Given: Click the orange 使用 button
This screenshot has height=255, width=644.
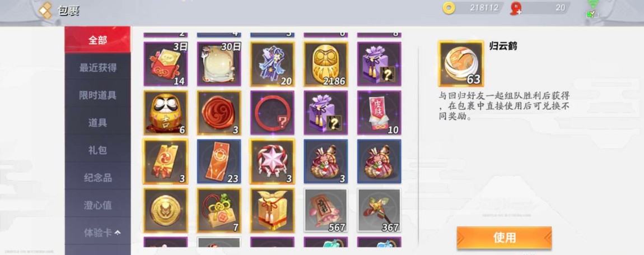Looking at the screenshot, I should click(x=504, y=238).
